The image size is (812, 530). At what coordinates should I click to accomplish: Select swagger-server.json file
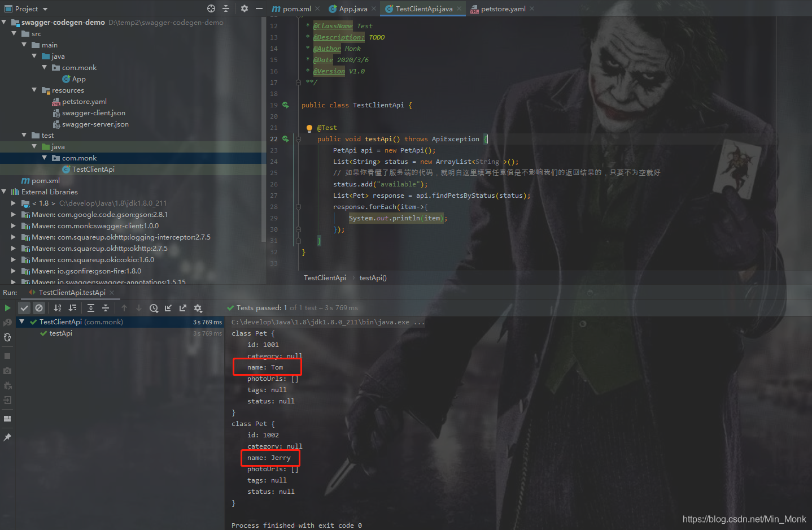pos(95,124)
